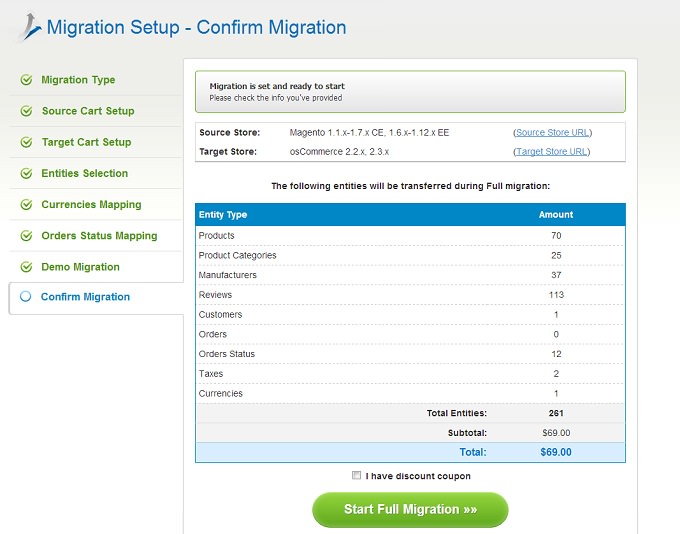Open the Target Cart Setup step
The height and width of the screenshot is (534, 680).
[86, 142]
